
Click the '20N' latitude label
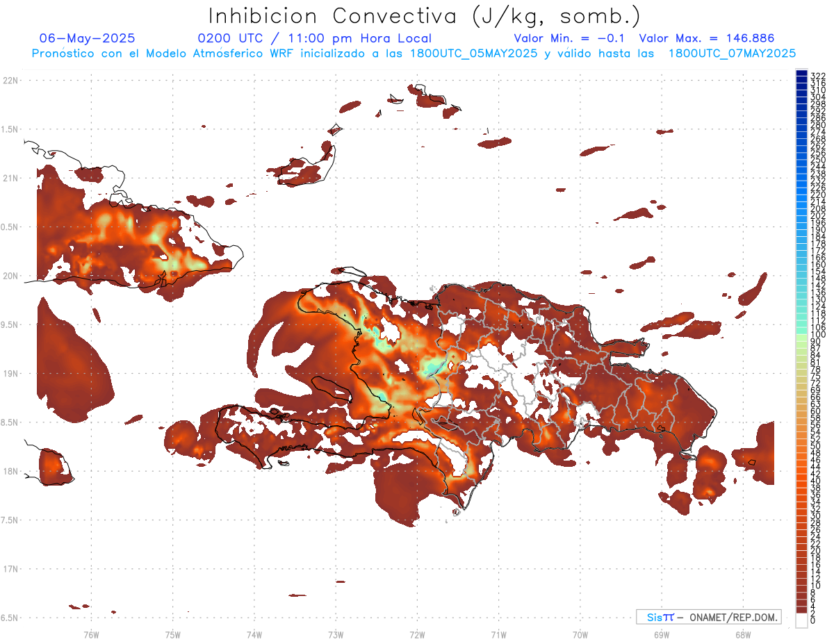tap(10, 276)
